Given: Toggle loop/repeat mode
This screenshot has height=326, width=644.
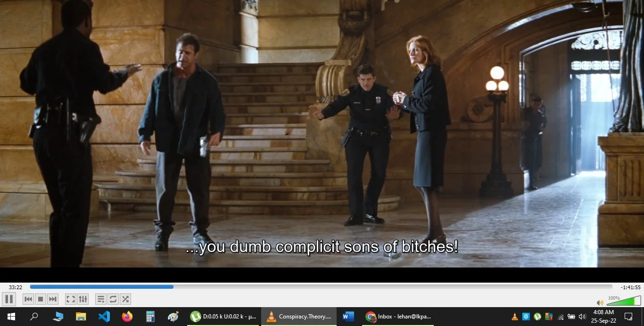Looking at the screenshot, I should [x=113, y=299].
